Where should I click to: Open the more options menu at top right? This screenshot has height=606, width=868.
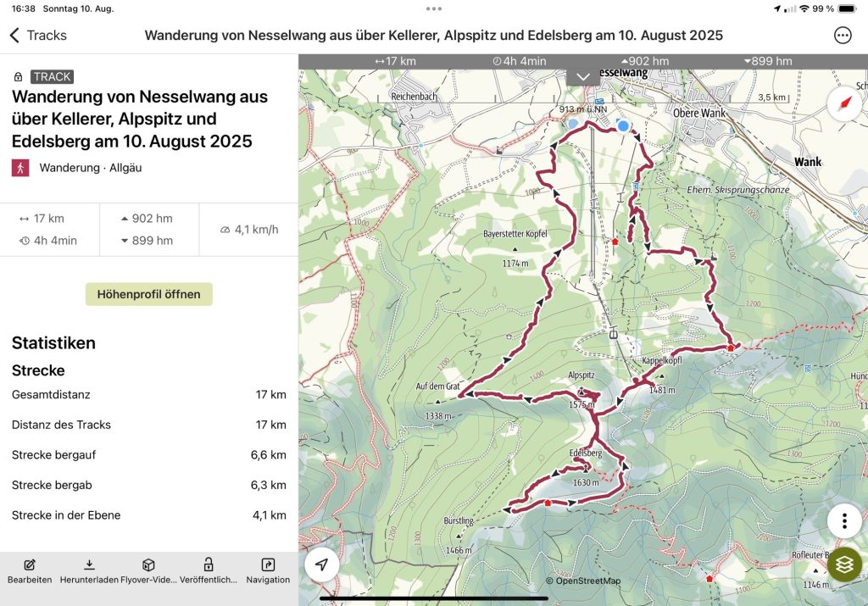843,36
